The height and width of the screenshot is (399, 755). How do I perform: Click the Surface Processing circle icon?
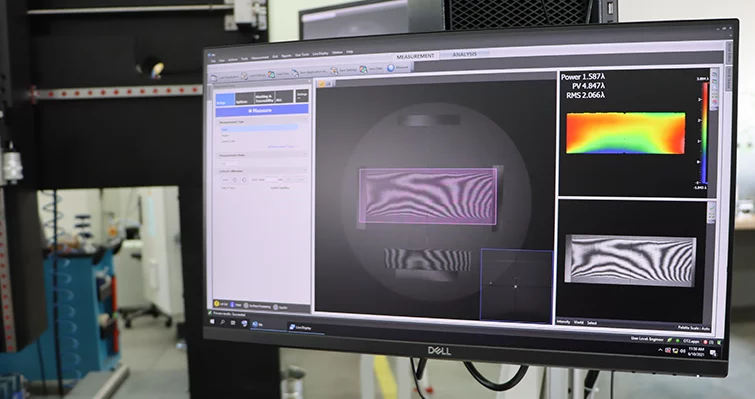click(246, 306)
